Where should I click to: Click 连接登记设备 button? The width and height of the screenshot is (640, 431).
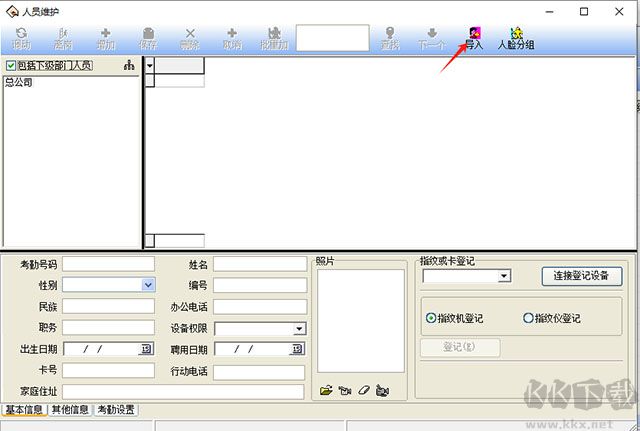(x=582, y=276)
